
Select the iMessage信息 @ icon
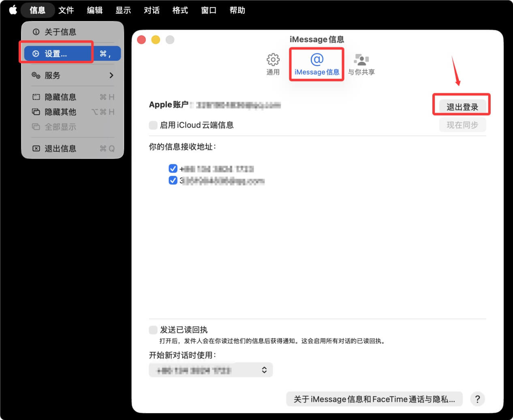coord(316,60)
